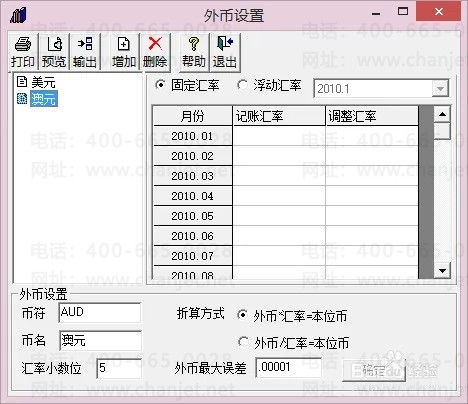Select the 2010.06 month row
The image size is (468, 404).
[193, 236]
